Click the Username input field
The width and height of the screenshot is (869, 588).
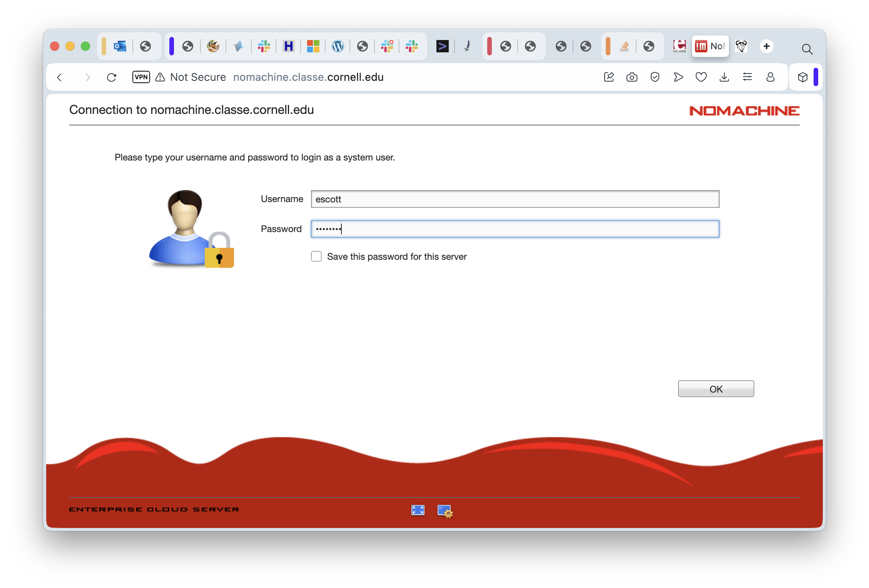[x=515, y=199]
